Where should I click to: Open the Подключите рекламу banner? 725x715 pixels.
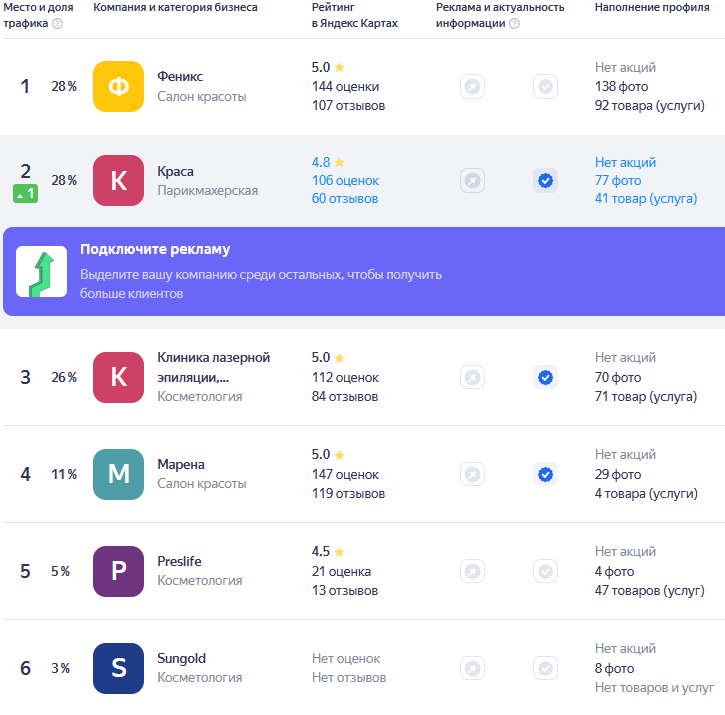tap(364, 271)
